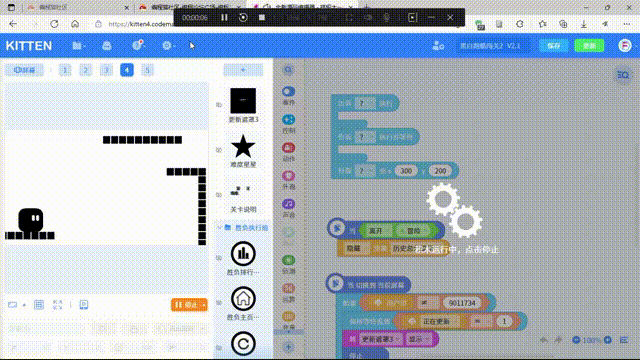Open the 运算 operators block category
This screenshot has height=360, width=640.
point(289,293)
